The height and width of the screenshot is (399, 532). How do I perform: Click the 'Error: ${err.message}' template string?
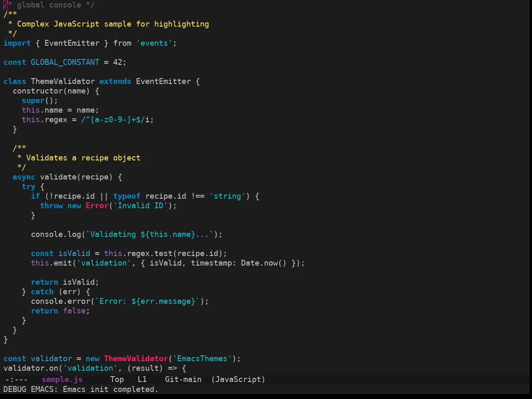click(x=147, y=301)
